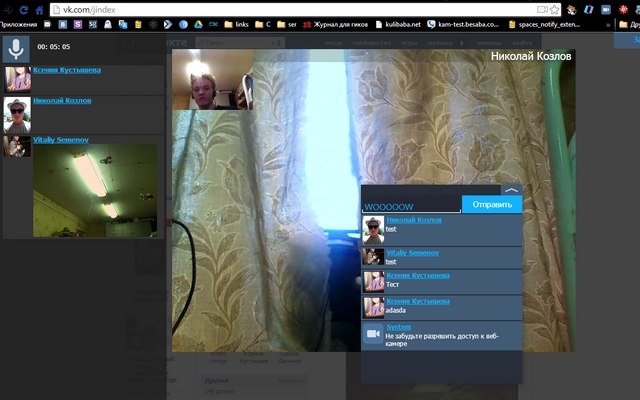Click Vitaliy Semenov's webcam video preview
The image size is (640, 400).
(95, 190)
